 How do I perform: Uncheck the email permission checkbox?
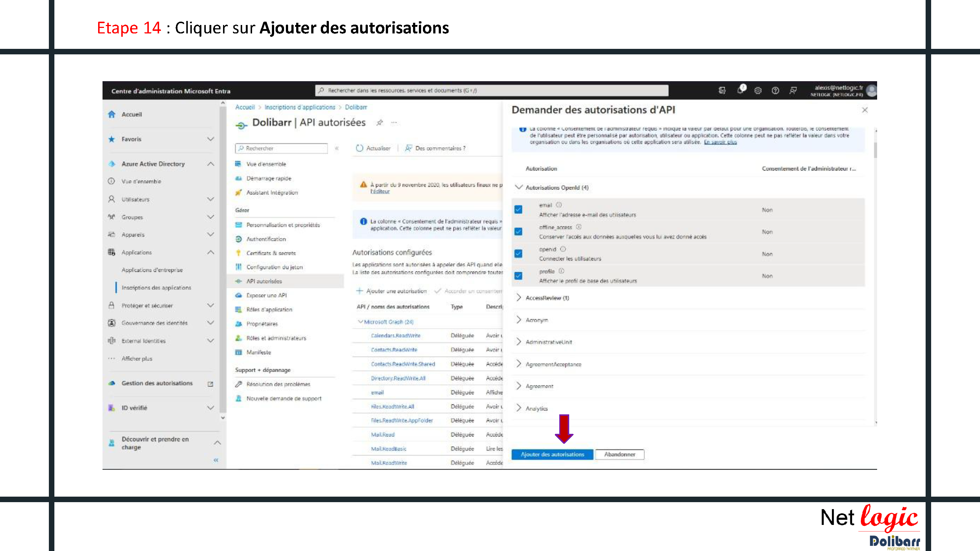[518, 209]
